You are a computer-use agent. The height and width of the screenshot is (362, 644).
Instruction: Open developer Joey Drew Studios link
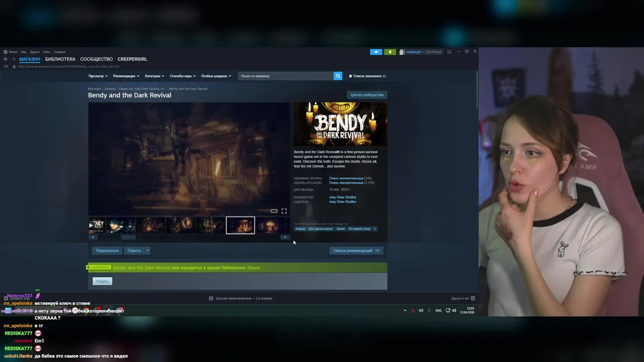(343, 197)
